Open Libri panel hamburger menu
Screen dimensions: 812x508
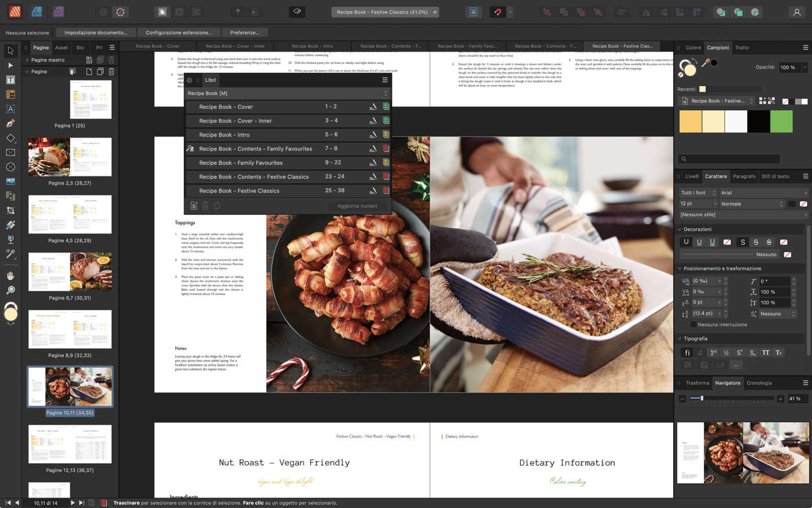[385, 80]
